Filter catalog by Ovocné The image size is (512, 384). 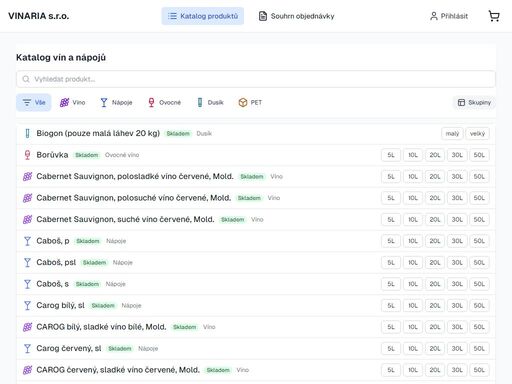(x=164, y=102)
